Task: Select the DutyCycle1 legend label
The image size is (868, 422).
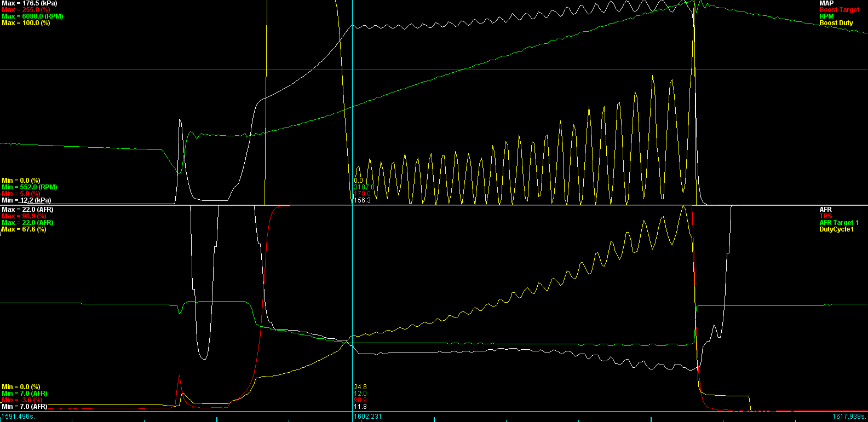Action: point(836,229)
